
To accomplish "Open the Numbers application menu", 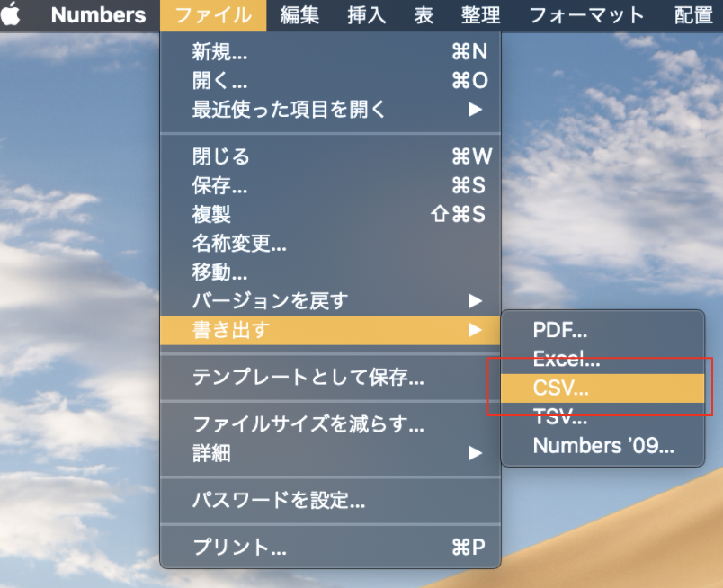I will (x=98, y=15).
